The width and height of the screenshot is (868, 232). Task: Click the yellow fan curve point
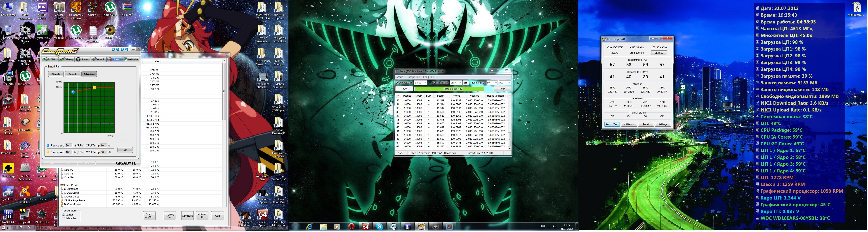click(94, 87)
